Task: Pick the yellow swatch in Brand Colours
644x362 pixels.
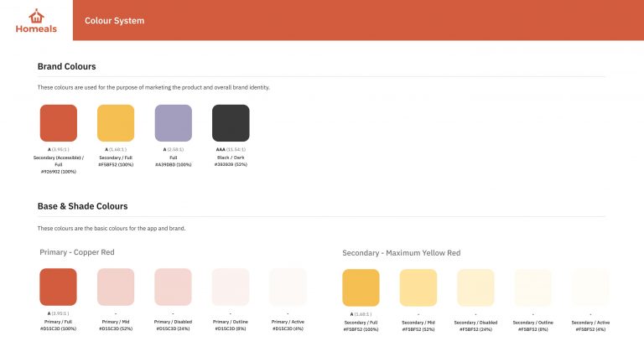Action: (x=116, y=123)
